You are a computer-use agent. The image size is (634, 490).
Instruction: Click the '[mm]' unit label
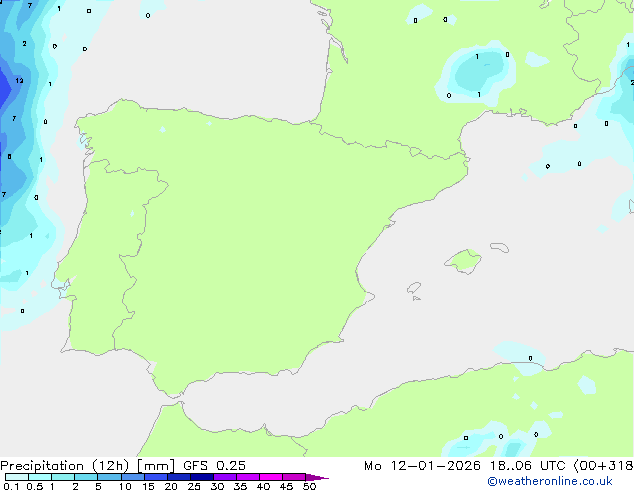point(156,466)
